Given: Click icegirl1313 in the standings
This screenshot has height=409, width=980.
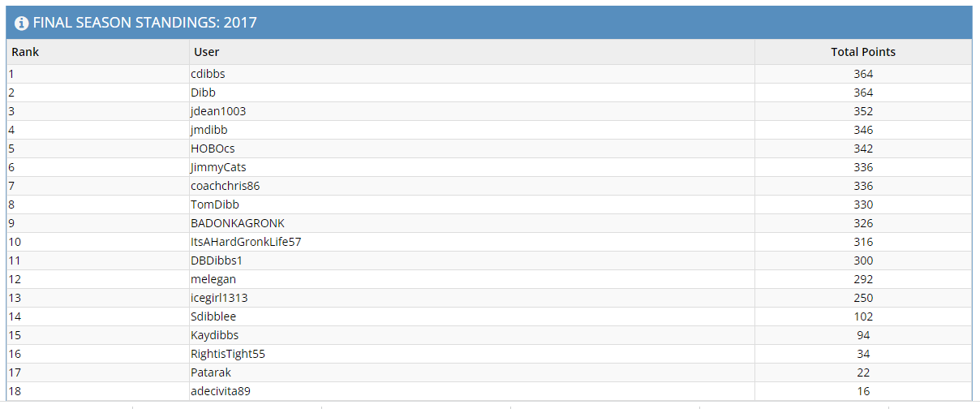Looking at the screenshot, I should pyautogui.click(x=219, y=298).
